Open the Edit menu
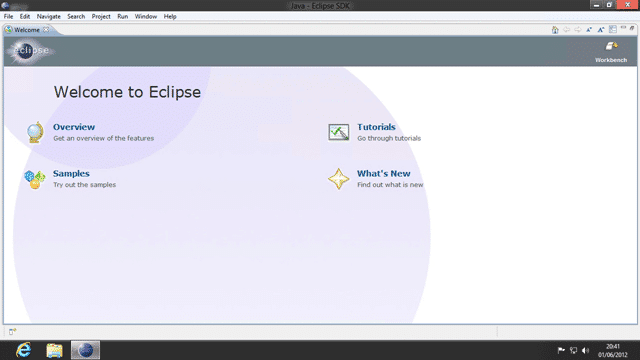Image resolution: width=640 pixels, height=360 pixels. pyautogui.click(x=25, y=16)
